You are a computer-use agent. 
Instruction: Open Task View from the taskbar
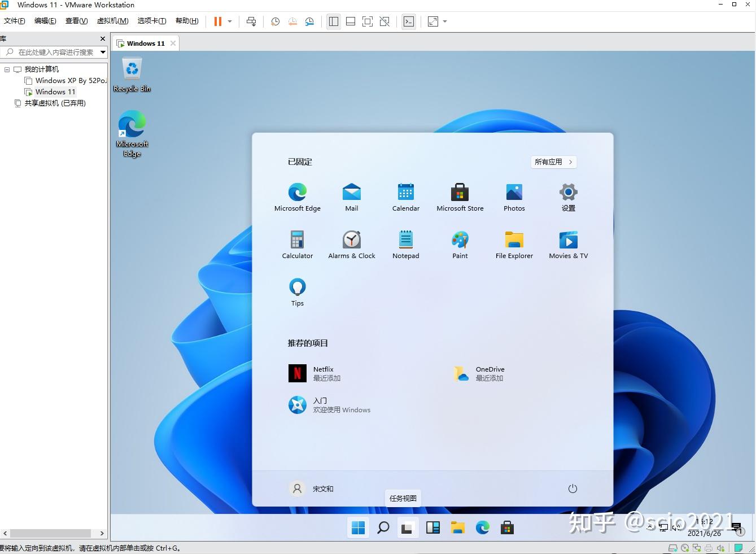[x=408, y=528]
